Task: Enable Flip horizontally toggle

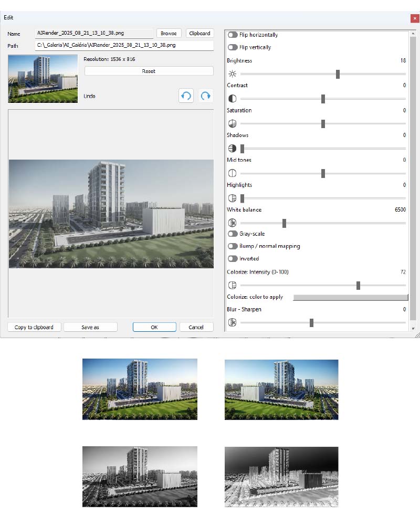Action: click(233, 35)
